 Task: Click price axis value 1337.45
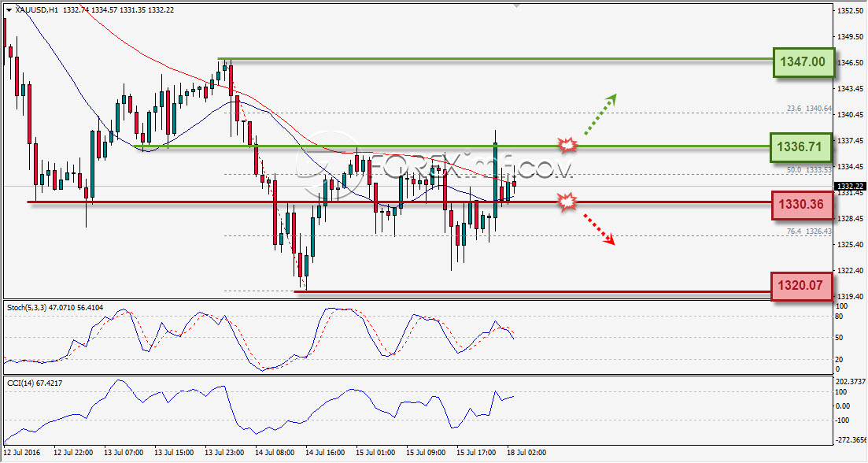point(850,141)
